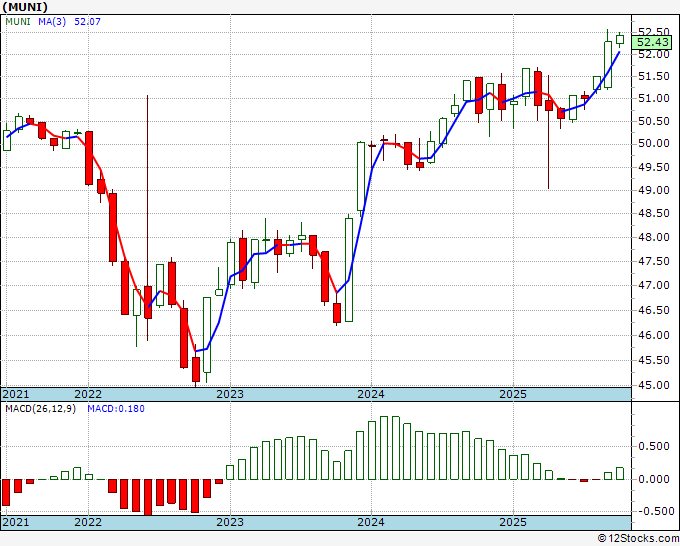Click the 52.07 moving average value
This screenshot has height=546, width=680.
pyautogui.click(x=87, y=21)
